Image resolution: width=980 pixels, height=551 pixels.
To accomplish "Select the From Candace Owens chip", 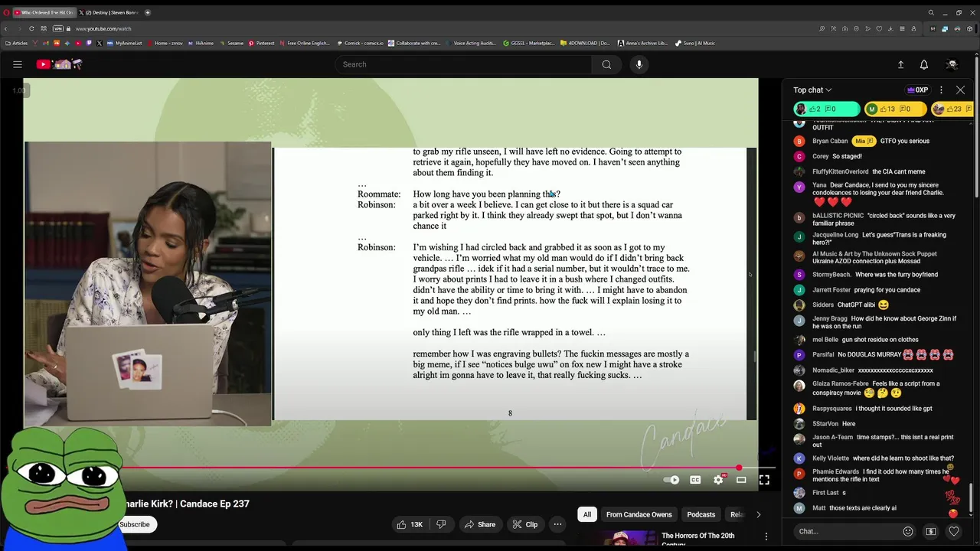I will (x=639, y=514).
